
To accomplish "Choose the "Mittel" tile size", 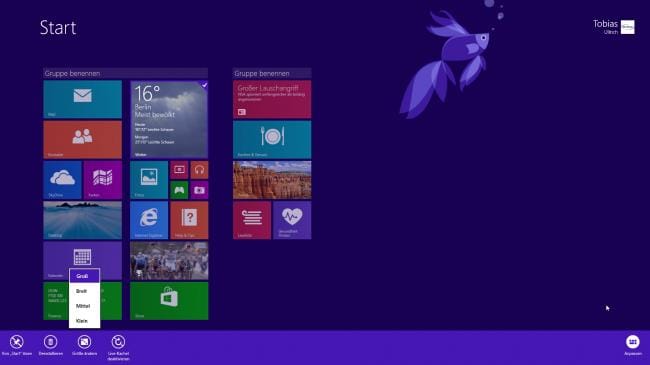I will coord(85,306).
